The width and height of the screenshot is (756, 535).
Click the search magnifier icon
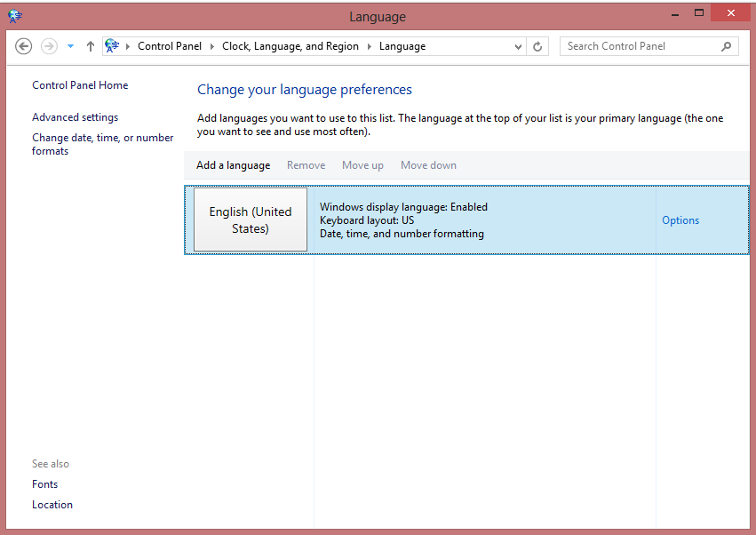(727, 46)
